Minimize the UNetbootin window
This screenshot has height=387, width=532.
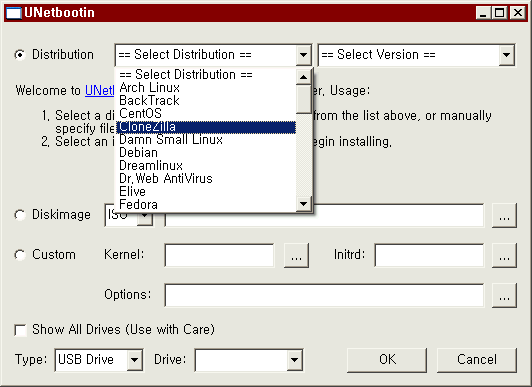pos(483,13)
